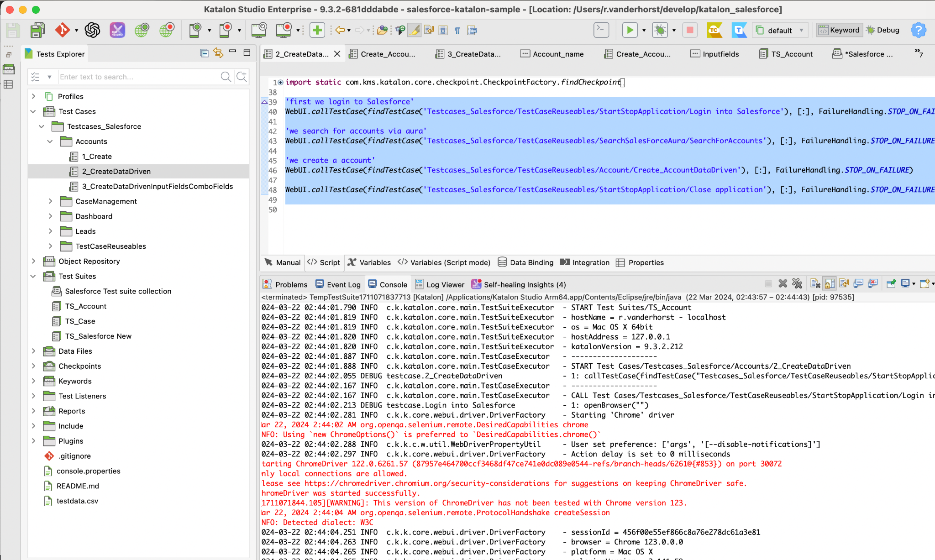Click the blue Help question mark icon
Viewport: 935px width, 560px height.
click(x=918, y=30)
